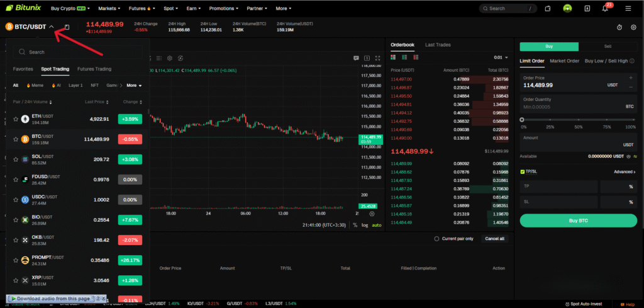Viewport: 644px width, 308px height.
Task: Open trading settings gear icon
Action: pyautogui.click(x=633, y=27)
